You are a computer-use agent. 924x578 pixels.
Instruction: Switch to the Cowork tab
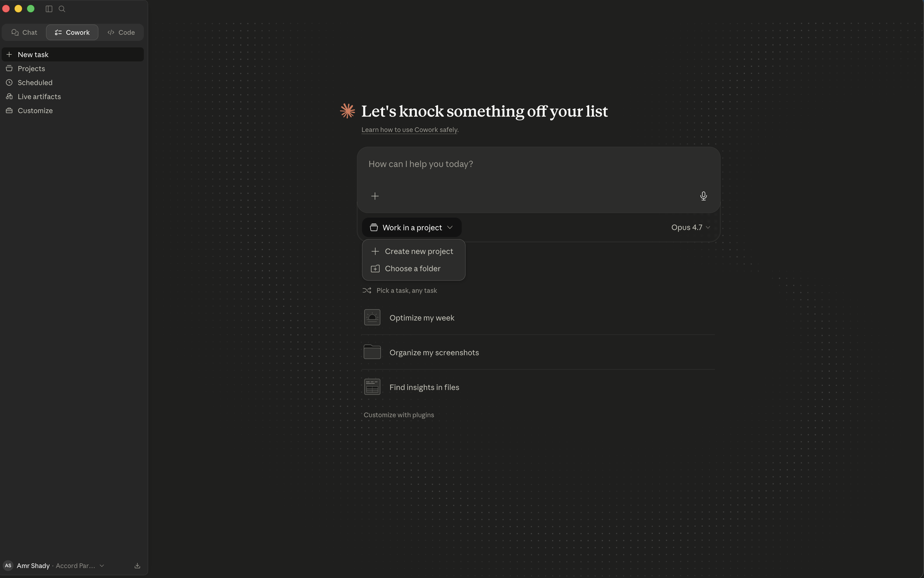[72, 33]
